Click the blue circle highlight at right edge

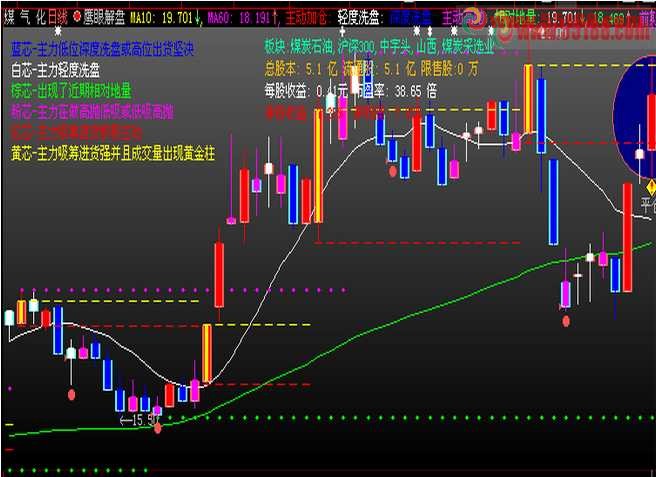tap(634, 118)
